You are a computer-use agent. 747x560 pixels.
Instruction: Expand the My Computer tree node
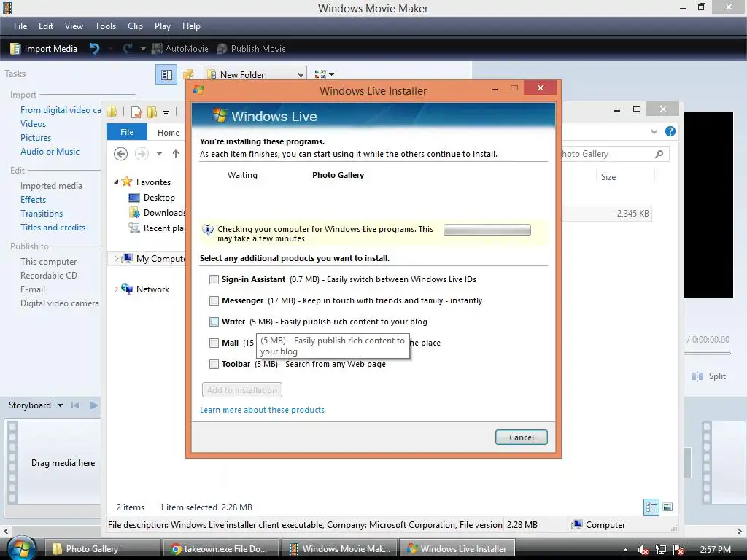pos(116,259)
